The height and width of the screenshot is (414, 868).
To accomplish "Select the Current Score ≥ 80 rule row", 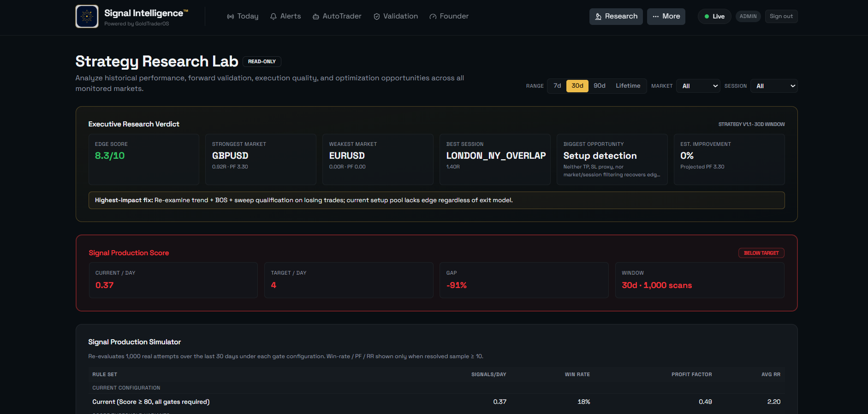I will [x=436, y=402].
